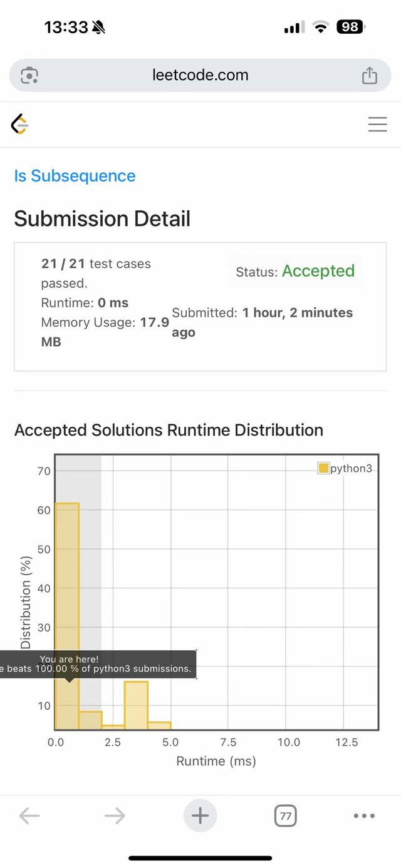401x868 pixels.
Task: Tap the Accepted status text
Action: pos(318,271)
